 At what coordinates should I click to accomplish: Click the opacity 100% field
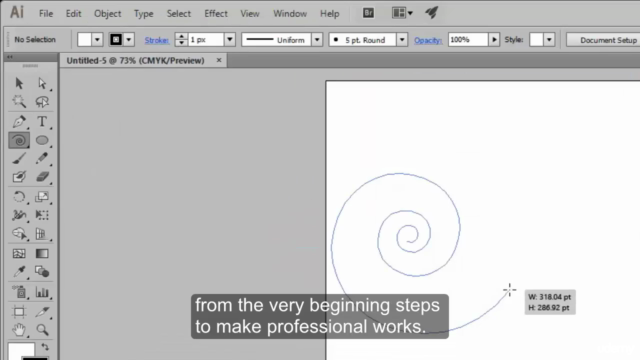click(x=468, y=40)
